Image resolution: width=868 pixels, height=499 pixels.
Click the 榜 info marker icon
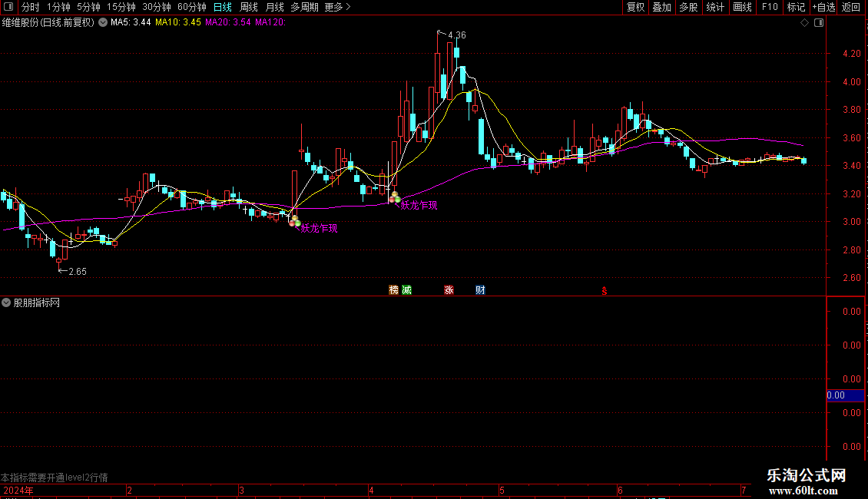click(x=393, y=290)
